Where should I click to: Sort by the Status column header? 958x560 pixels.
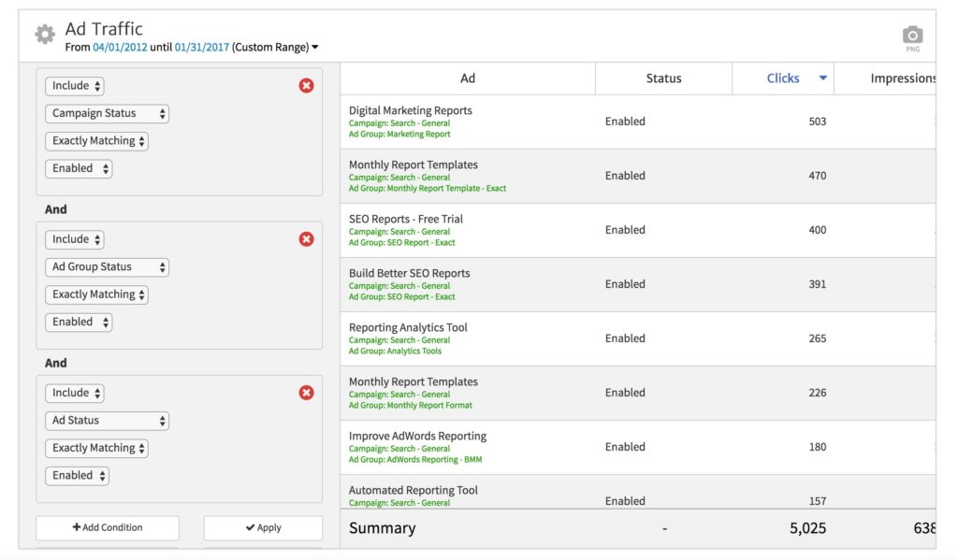pos(663,79)
